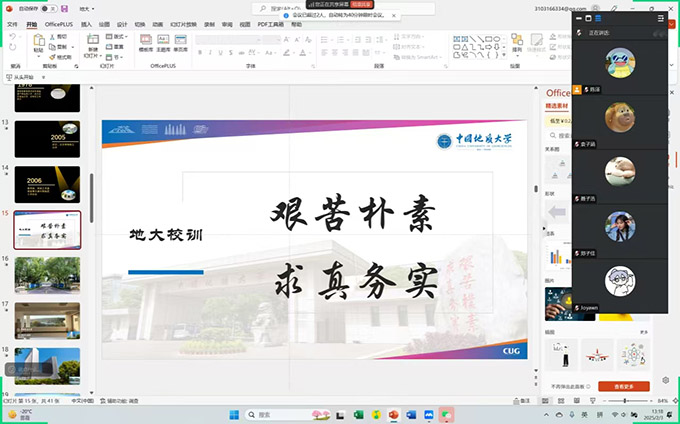Open the 设计 ribbon tab

[121, 23]
